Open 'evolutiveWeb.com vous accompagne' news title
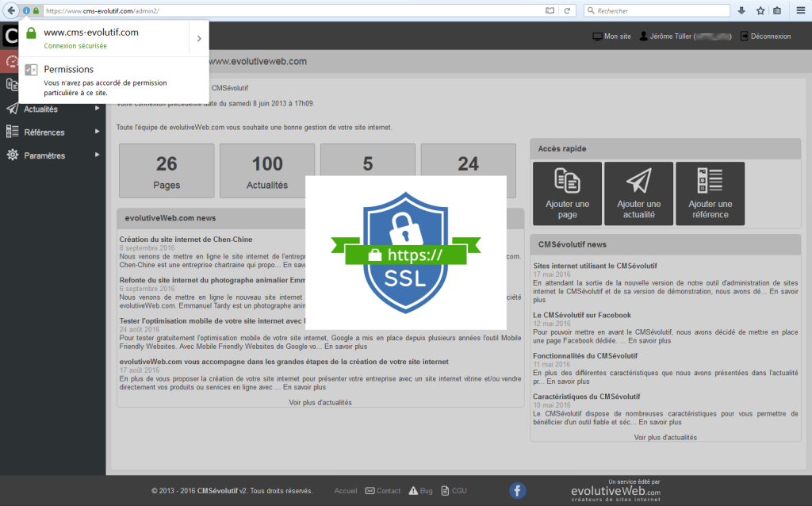The width and height of the screenshot is (812, 506). (284, 362)
